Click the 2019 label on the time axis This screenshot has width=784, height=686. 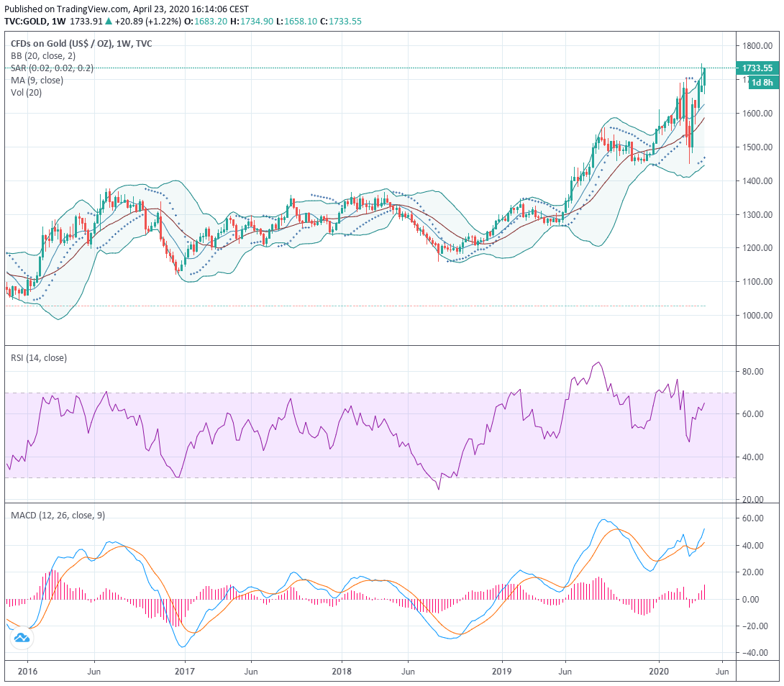pos(501,670)
